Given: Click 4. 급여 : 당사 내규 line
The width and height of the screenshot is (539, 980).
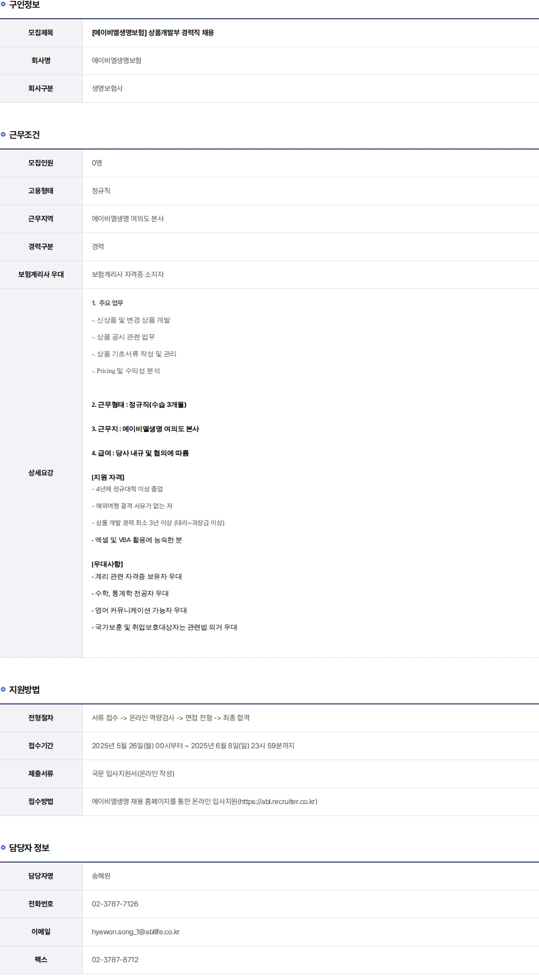Looking at the screenshot, I should point(140,453).
